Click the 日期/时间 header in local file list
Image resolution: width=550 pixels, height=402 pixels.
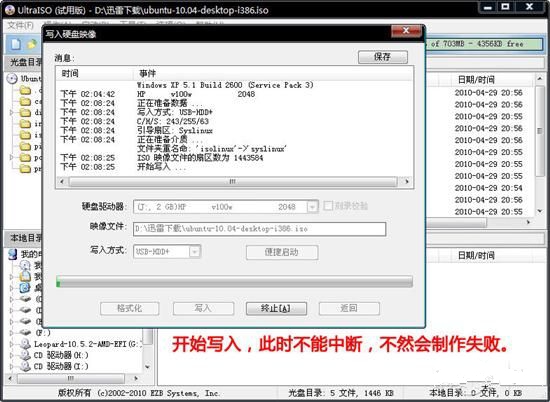[476, 256]
